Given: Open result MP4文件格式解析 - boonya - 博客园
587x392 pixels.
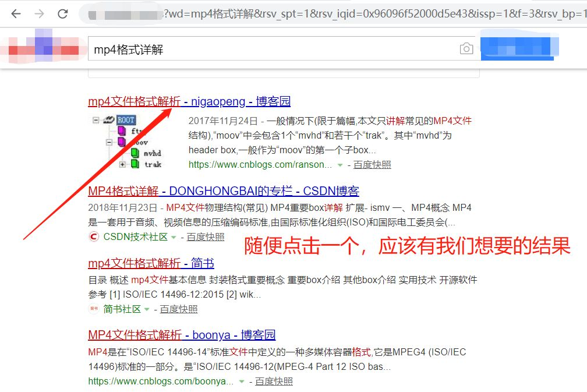Looking at the screenshot, I should click(x=182, y=335).
